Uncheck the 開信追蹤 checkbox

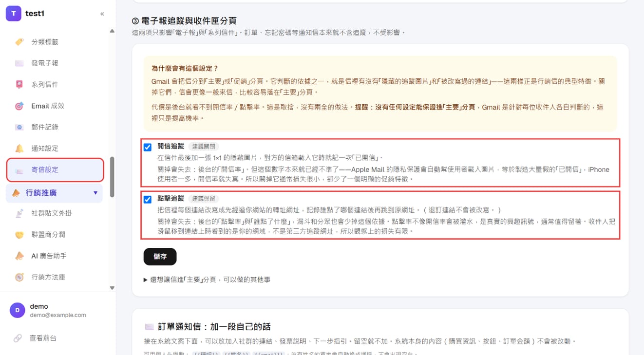148,147
